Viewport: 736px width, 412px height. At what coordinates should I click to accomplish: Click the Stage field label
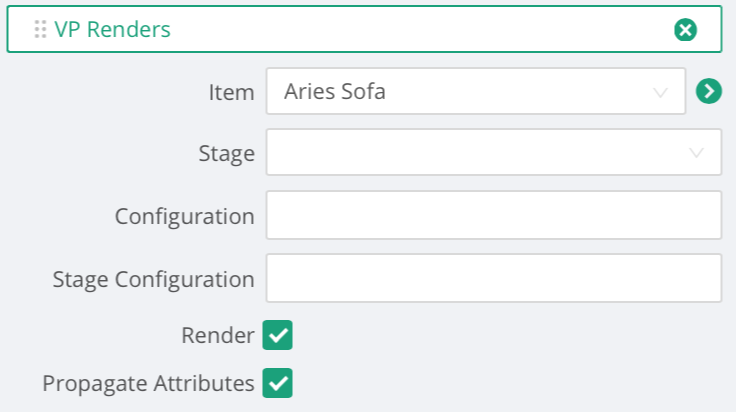(227, 153)
